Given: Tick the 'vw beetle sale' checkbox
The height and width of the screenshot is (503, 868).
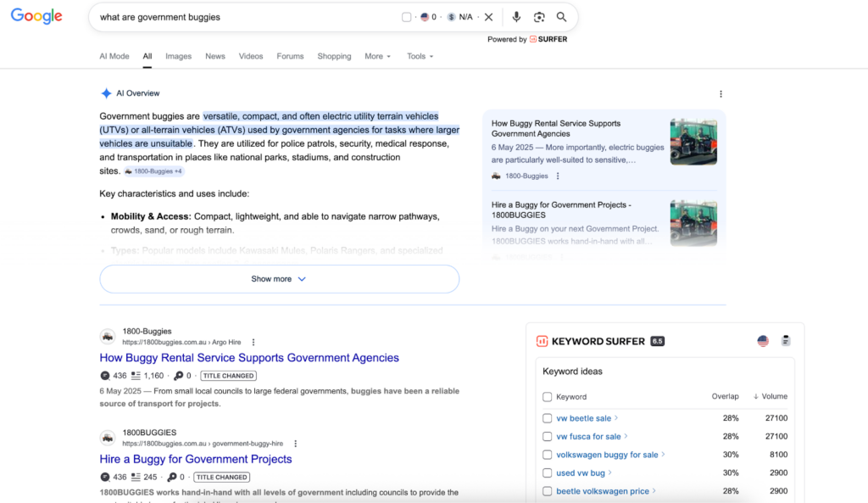Looking at the screenshot, I should click(x=548, y=418).
